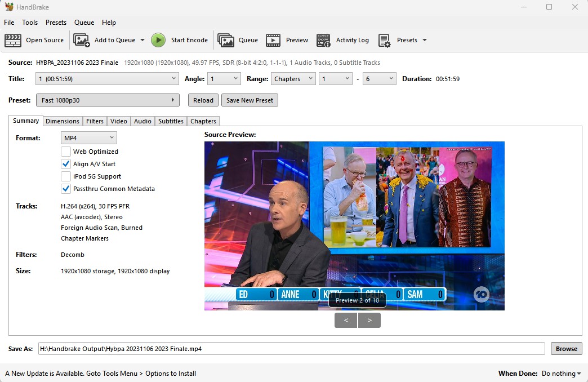Expand the Add to Queue dropdown arrow
This screenshot has height=382, width=588.
click(142, 40)
